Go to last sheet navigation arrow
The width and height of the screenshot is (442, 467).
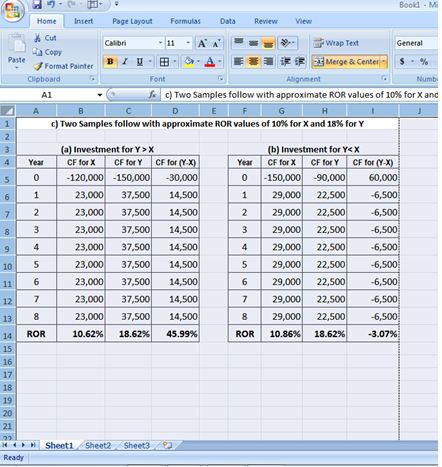pyautogui.click(x=33, y=445)
